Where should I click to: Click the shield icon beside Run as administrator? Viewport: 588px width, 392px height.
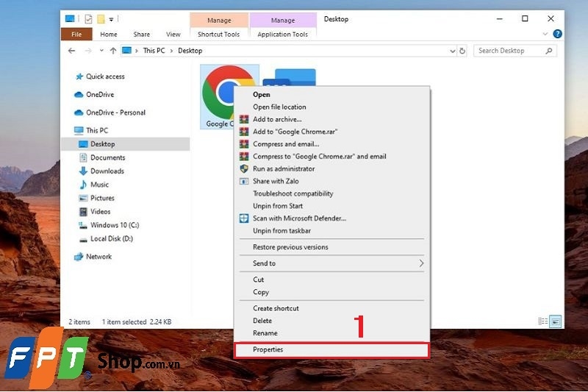(244, 169)
